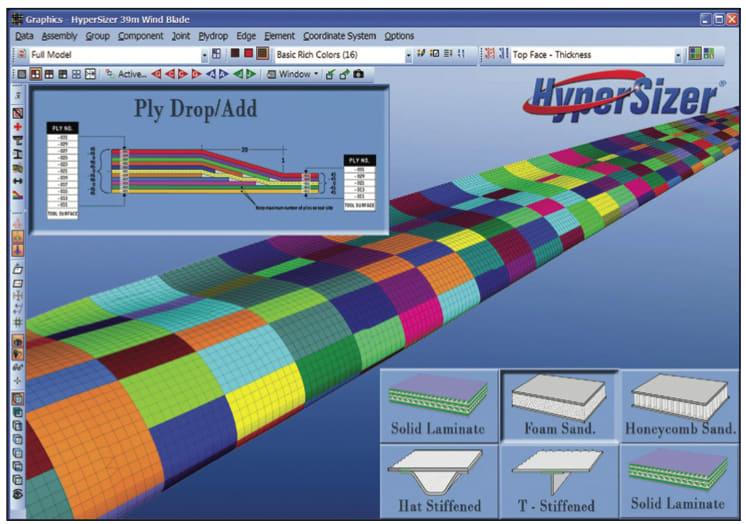This screenshot has width=746, height=524.
Task: Open the Window dropdown button
Action: [292, 74]
